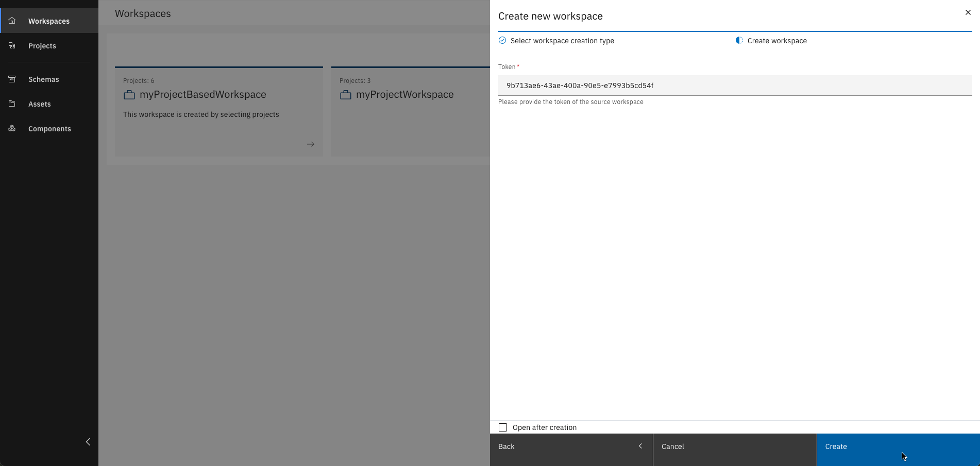Open the Projects section via its sidebar icon
Image resolution: width=980 pixels, height=466 pixels.
point(11,45)
